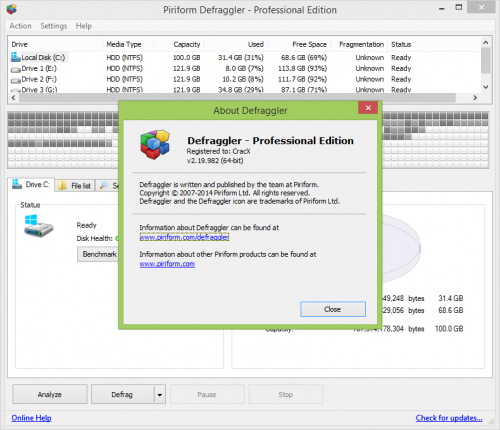Sort by the Fragmentation column header

click(x=359, y=44)
